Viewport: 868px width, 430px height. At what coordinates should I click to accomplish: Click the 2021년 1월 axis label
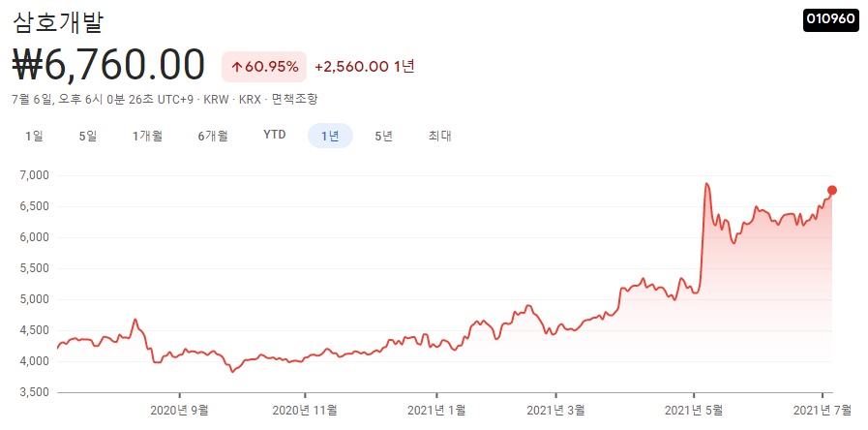[436, 411]
